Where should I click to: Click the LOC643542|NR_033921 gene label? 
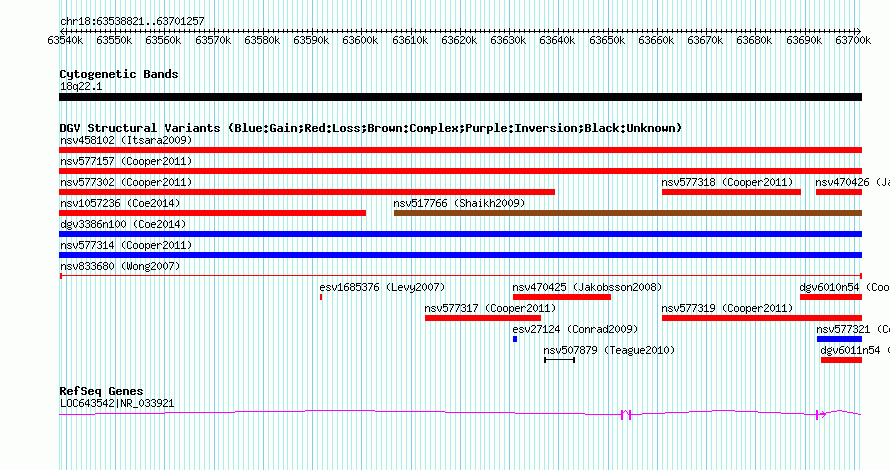pyautogui.click(x=117, y=404)
